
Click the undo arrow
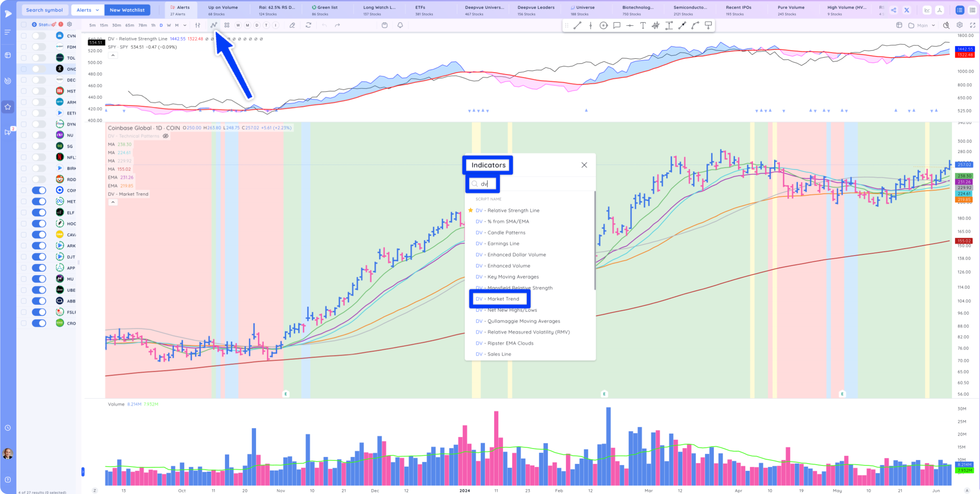[x=325, y=25]
